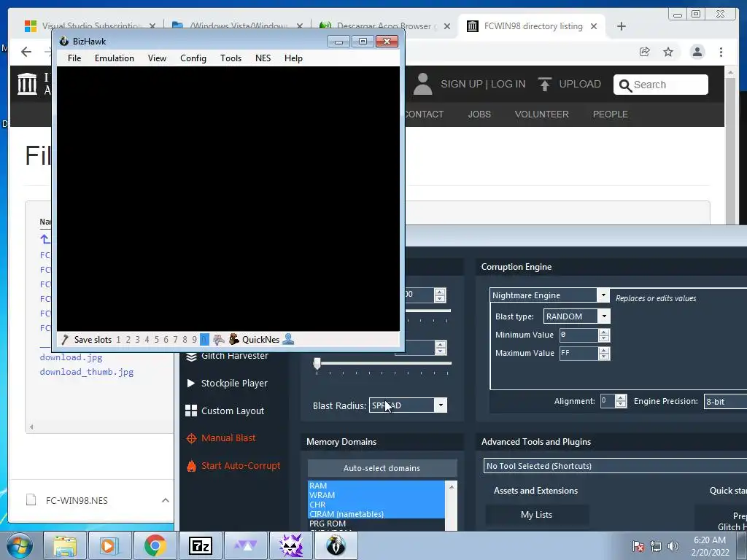Open the Stockpile Player
The width and height of the screenshot is (747, 560).
click(x=226, y=384)
